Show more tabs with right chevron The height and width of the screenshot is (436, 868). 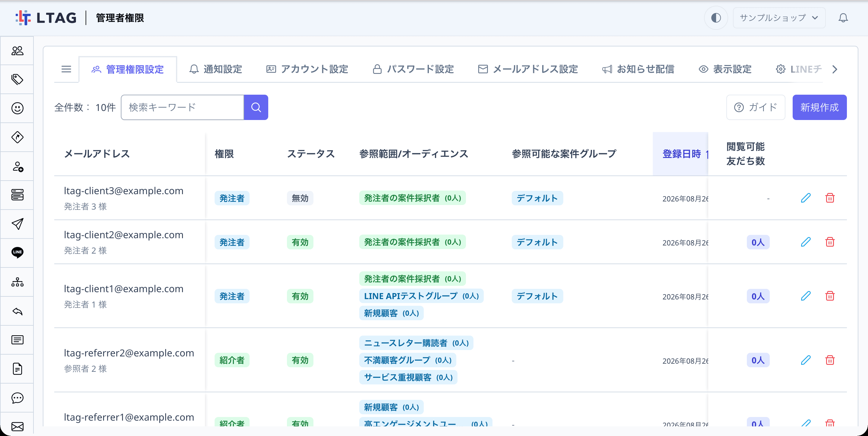pos(835,69)
